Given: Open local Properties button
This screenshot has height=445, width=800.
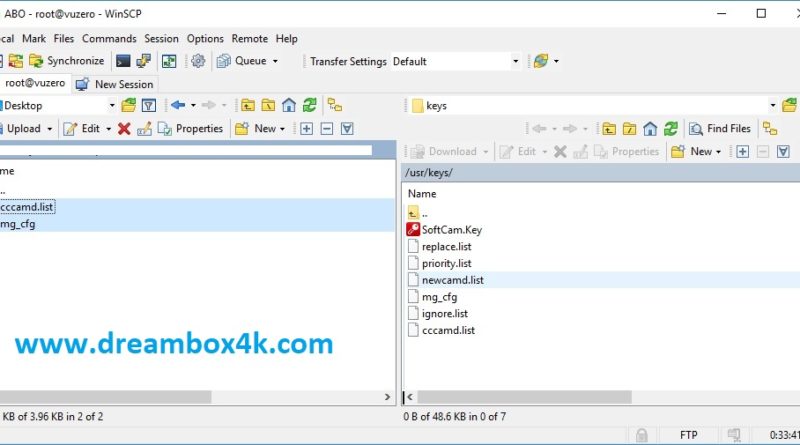Looking at the screenshot, I should [x=190, y=129].
